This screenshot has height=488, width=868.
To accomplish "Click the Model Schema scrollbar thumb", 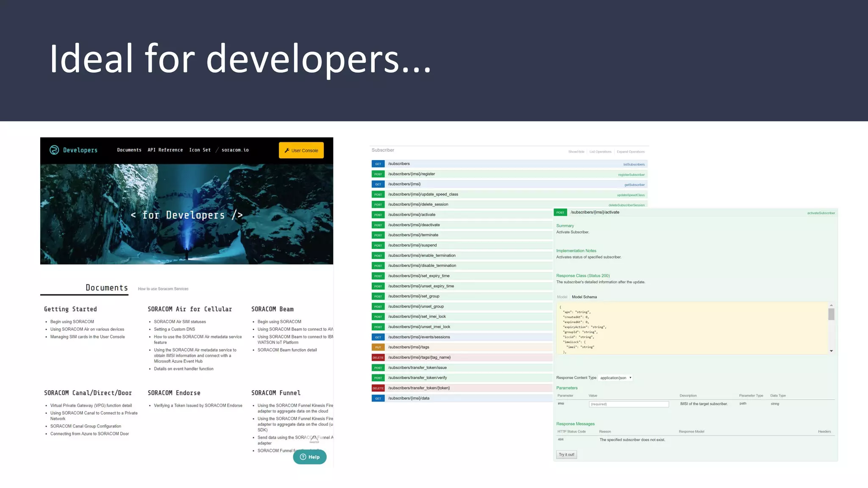I will click(x=831, y=314).
